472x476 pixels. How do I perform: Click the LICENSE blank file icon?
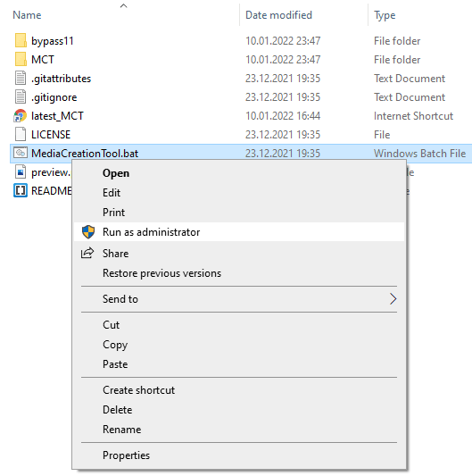tap(21, 135)
